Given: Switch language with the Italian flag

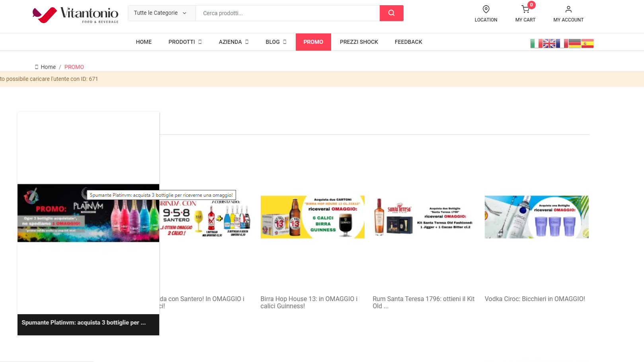Looking at the screenshot, I should click(537, 43).
